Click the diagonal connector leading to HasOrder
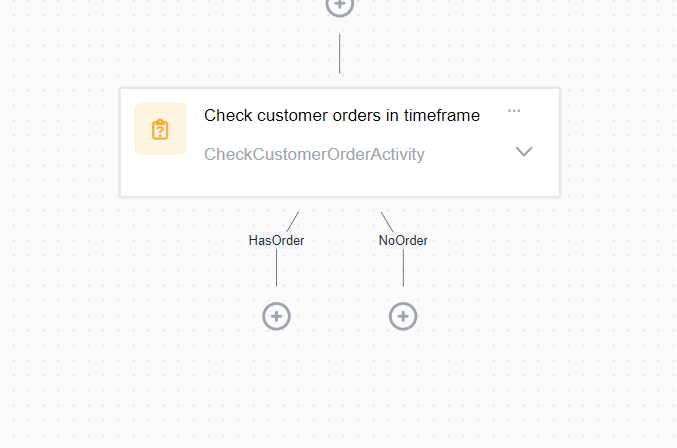Image resolution: width=677 pixels, height=448 pixels. click(292, 221)
